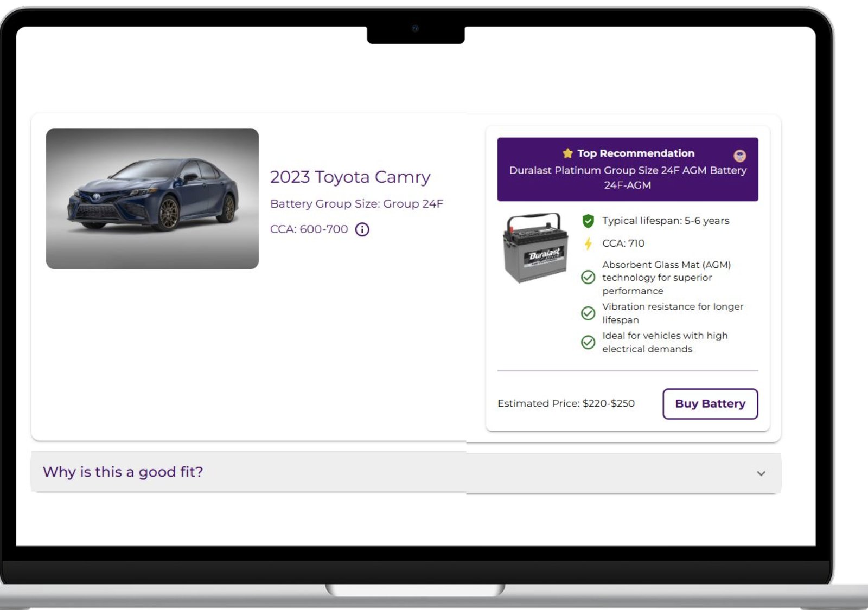
Task: Click the 'Top Recommendation' label
Action: [636, 153]
